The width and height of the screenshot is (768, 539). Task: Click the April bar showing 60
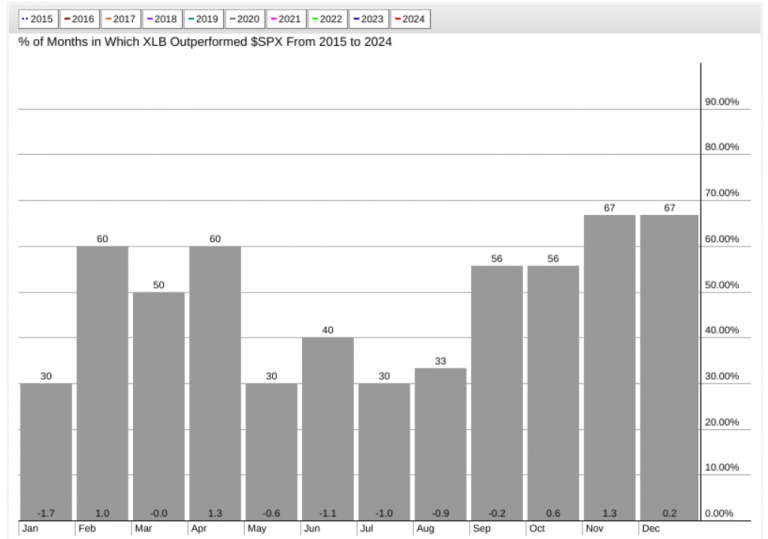pos(215,383)
